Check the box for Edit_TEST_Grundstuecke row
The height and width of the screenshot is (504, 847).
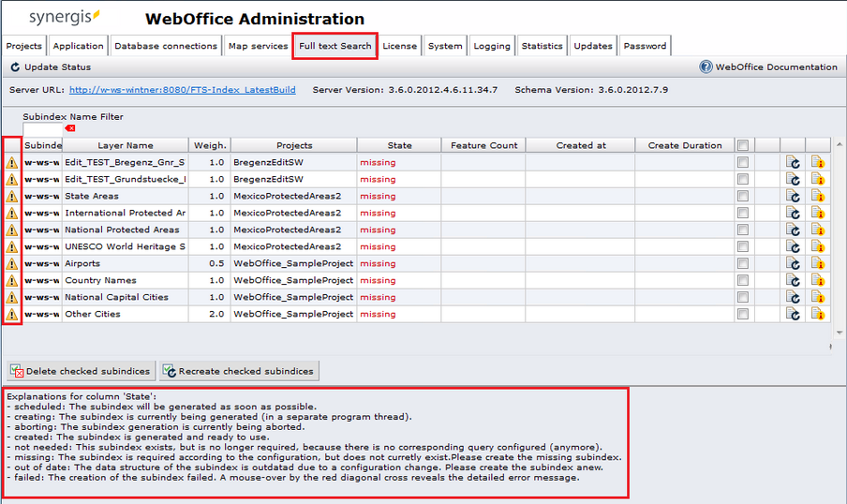coord(743,179)
